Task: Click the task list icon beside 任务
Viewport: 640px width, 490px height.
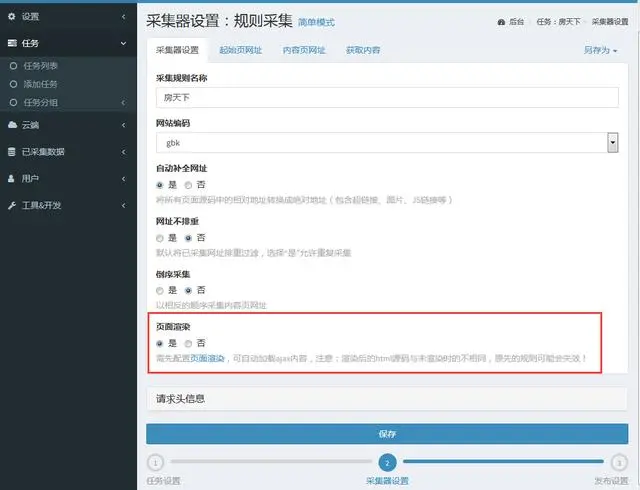Action: click(x=12, y=43)
